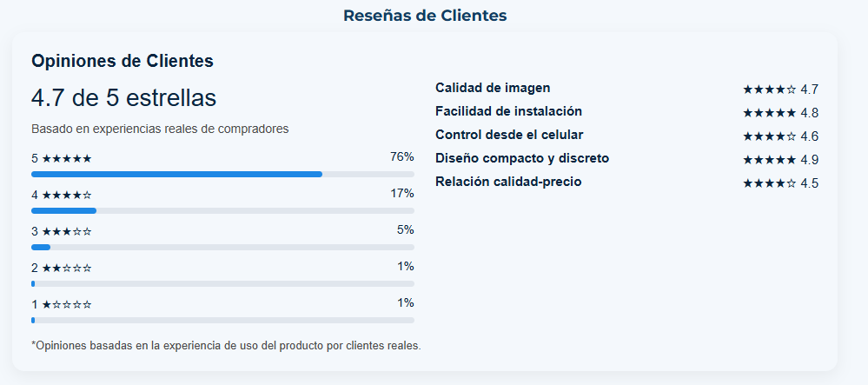The height and width of the screenshot is (385, 868).
Task: Click the 1-star rating row stars
Action: [66, 305]
